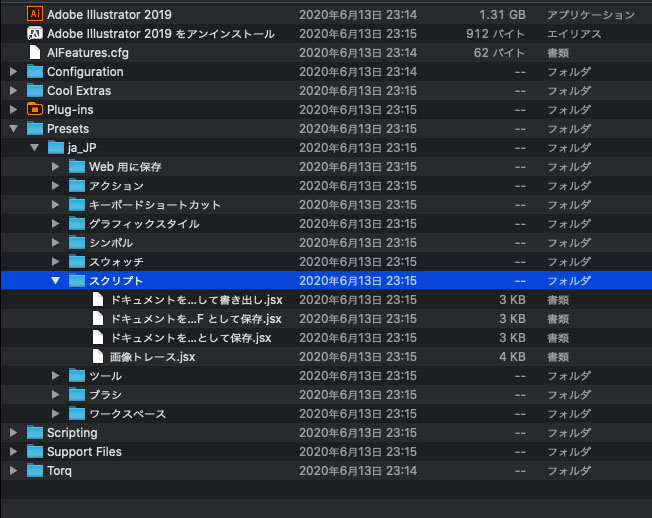The width and height of the screenshot is (652, 518).
Task: Click the ドキュメントを...して書き出し.jsx file icon
Action: pyautogui.click(x=98, y=299)
